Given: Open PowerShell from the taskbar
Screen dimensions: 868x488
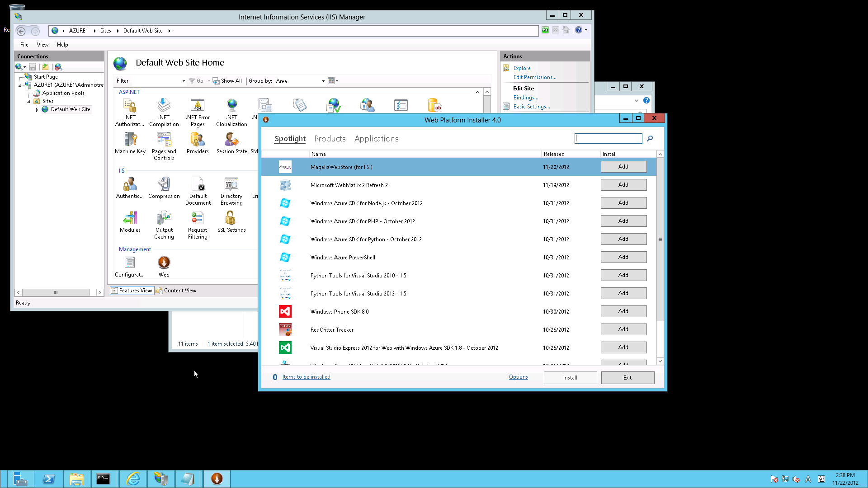Looking at the screenshot, I should [x=48, y=479].
